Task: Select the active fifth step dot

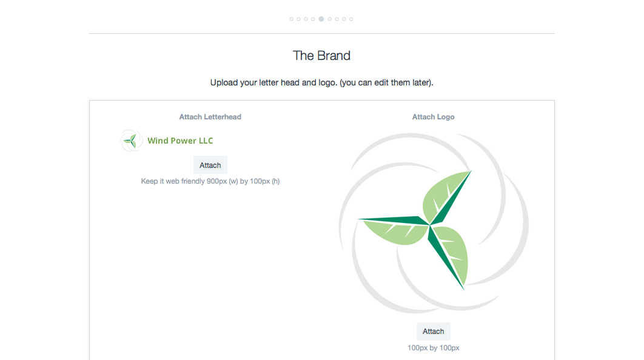Action: pos(321,19)
